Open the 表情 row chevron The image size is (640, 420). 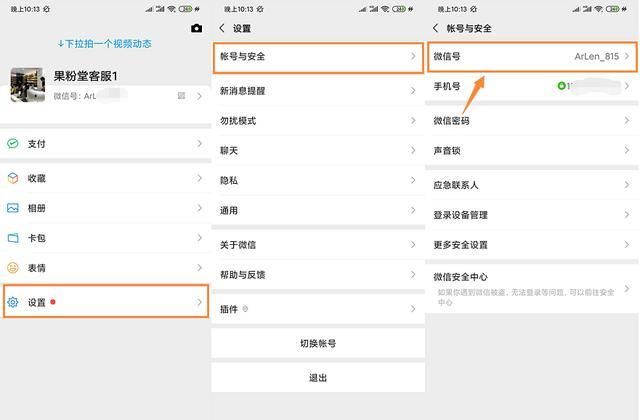pos(199,268)
